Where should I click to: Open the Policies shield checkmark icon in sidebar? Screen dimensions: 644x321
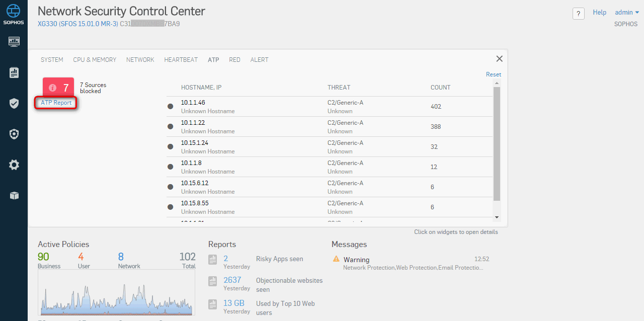coord(14,103)
